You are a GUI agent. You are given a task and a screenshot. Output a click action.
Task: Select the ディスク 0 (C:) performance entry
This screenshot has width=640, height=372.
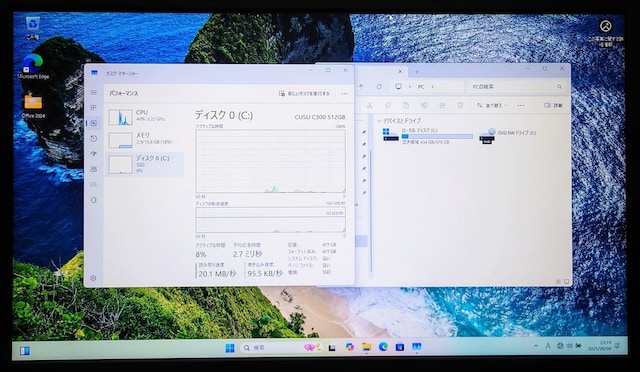pos(145,164)
